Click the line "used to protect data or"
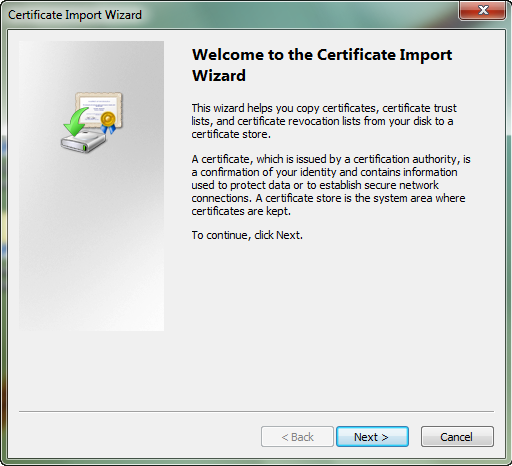Screen dimensions: 512x466 click(x=315, y=185)
